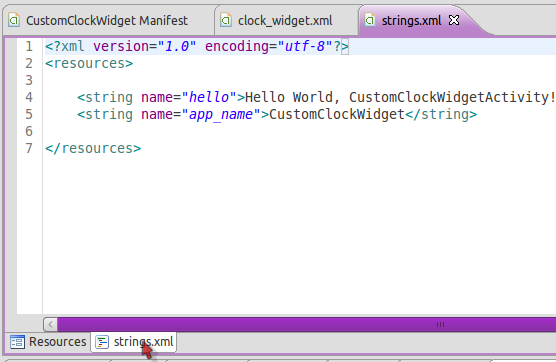Click line number 7 in the gutter
556x362 pixels.
coord(29,148)
